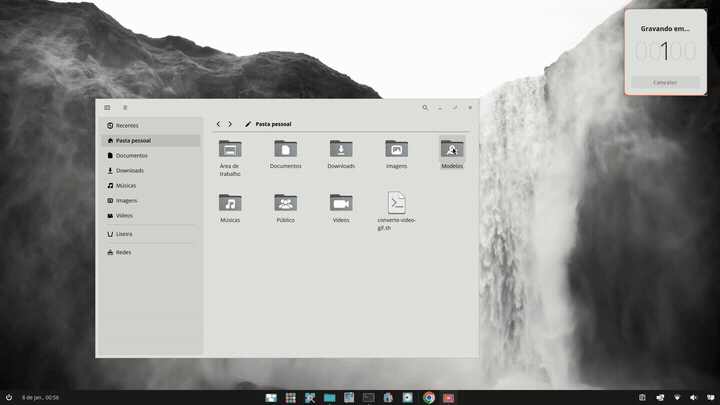Open the Público folder
The image size is (720, 405).
(285, 203)
